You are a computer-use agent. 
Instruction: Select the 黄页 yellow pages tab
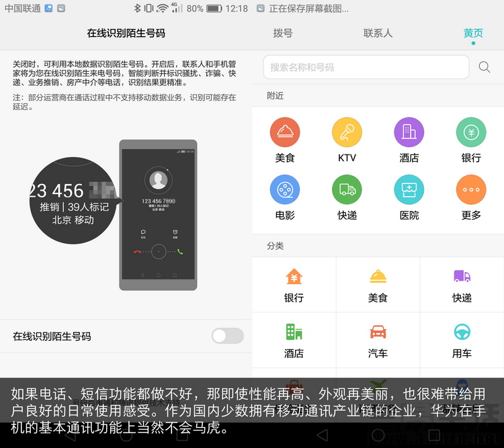(472, 33)
